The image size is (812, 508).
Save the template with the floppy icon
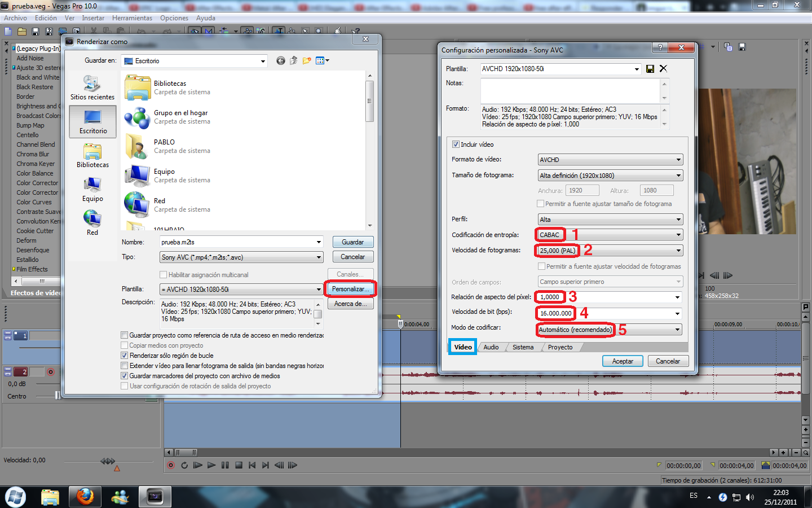[650, 69]
